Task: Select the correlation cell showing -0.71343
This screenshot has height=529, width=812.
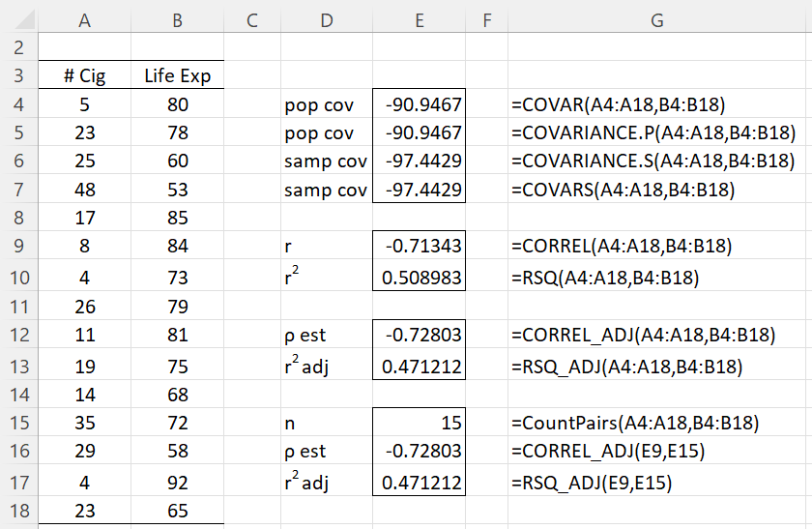Action: click(x=419, y=245)
